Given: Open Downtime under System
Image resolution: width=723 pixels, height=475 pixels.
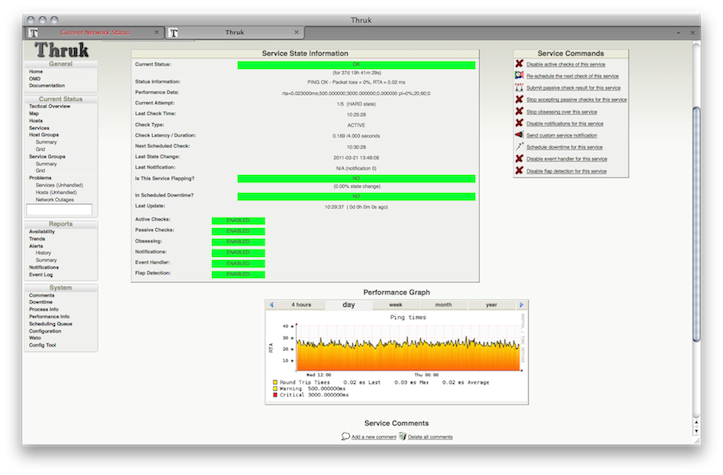Looking at the screenshot, I should pos(41,302).
